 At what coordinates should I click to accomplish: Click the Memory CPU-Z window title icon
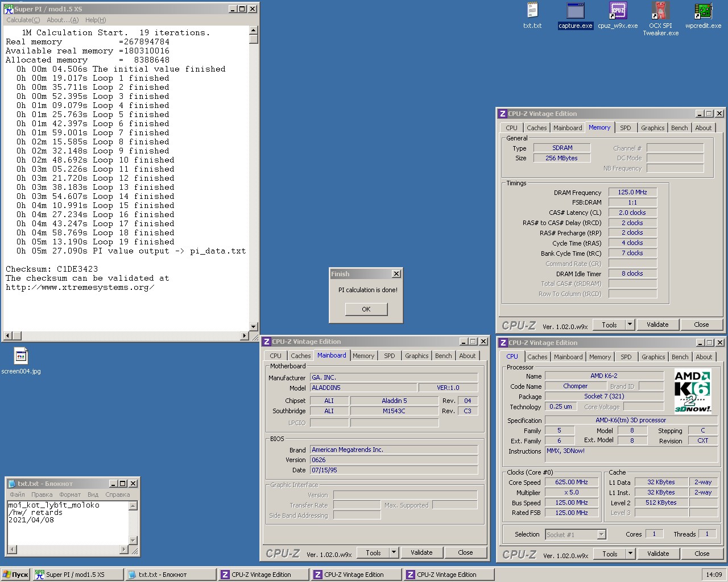(x=503, y=114)
